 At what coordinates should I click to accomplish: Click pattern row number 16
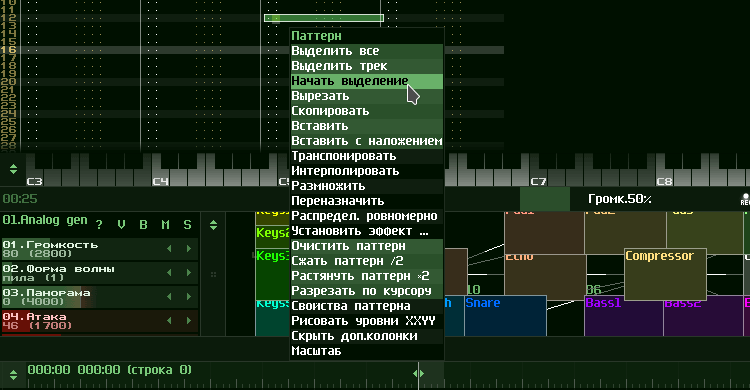pos(8,50)
